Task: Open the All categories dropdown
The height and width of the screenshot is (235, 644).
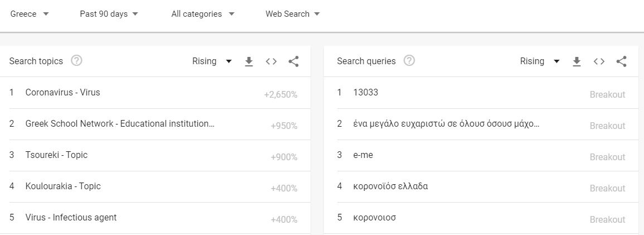Action: 202,14
